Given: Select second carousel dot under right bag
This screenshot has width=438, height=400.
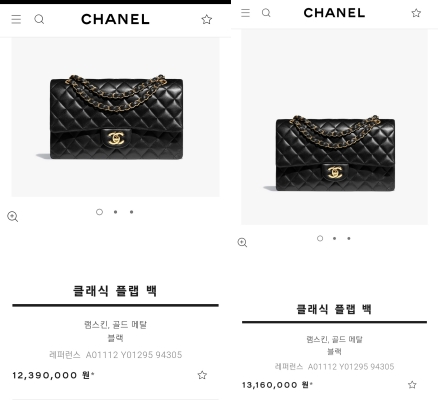Looking at the screenshot, I should click(x=334, y=238).
